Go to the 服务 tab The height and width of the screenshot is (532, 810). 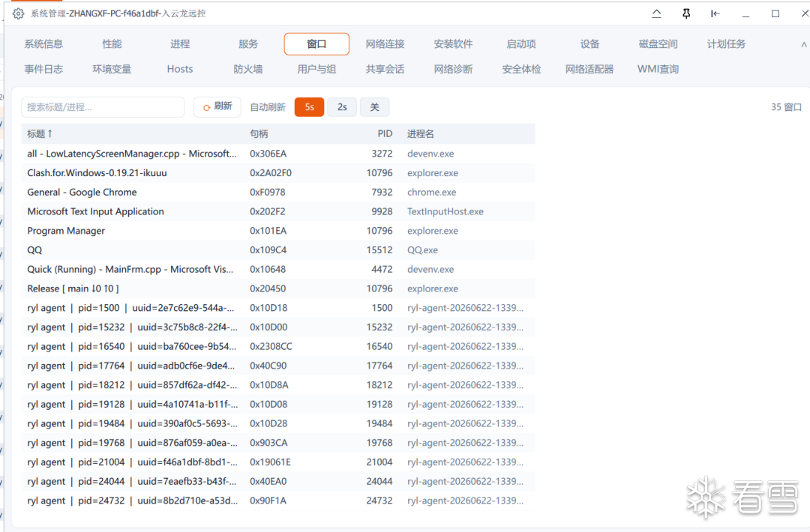click(248, 44)
